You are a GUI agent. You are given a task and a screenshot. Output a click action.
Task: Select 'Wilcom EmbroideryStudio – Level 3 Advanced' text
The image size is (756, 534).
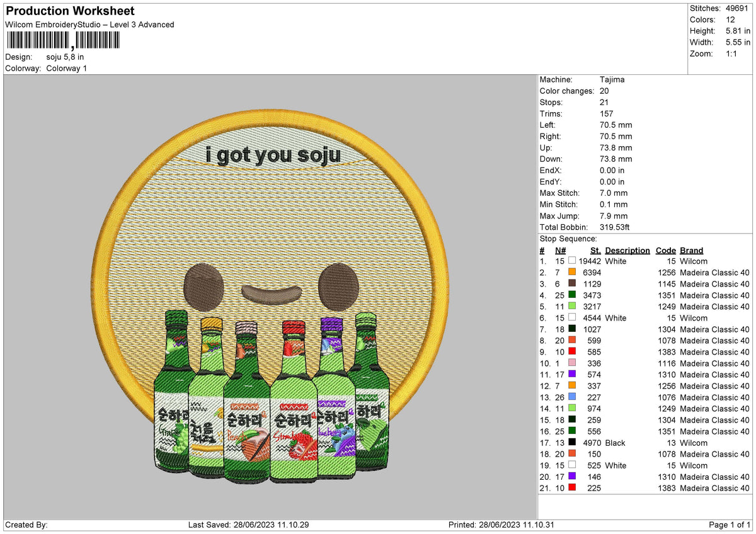tap(89, 25)
